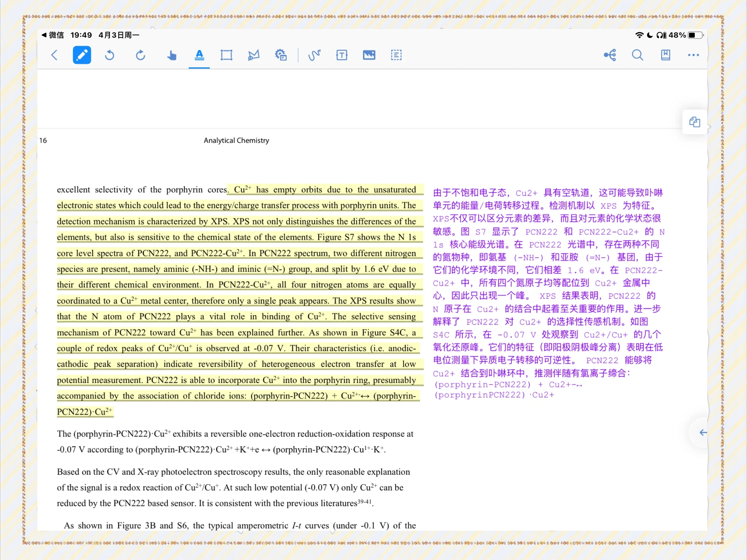This screenshot has height=560, width=747.
Task: Tap the highlighted phrase 'Figure S7 shows'
Action: point(350,237)
